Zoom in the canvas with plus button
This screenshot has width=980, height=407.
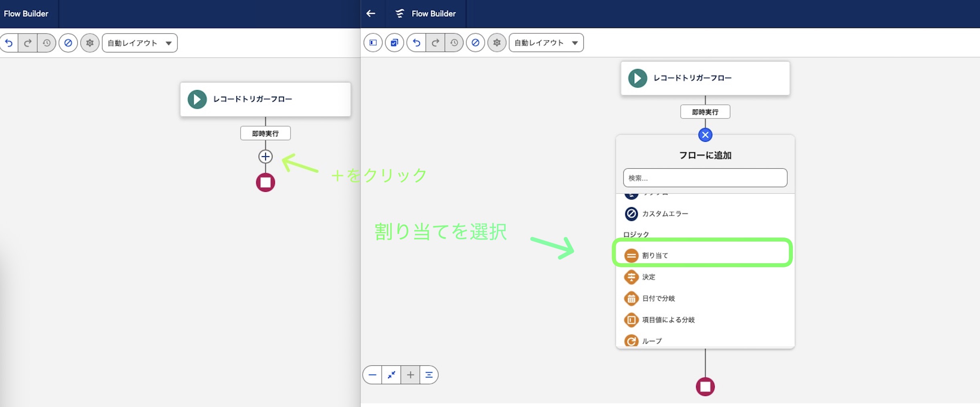[410, 375]
